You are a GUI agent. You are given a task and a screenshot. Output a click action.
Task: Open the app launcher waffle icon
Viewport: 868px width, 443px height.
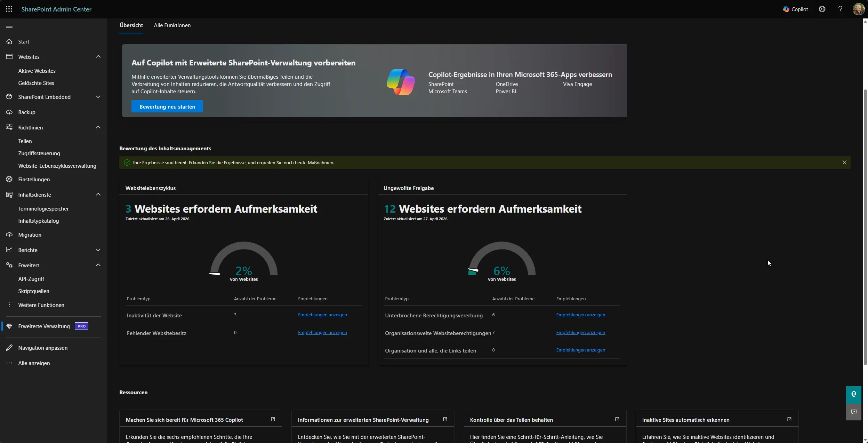point(9,9)
